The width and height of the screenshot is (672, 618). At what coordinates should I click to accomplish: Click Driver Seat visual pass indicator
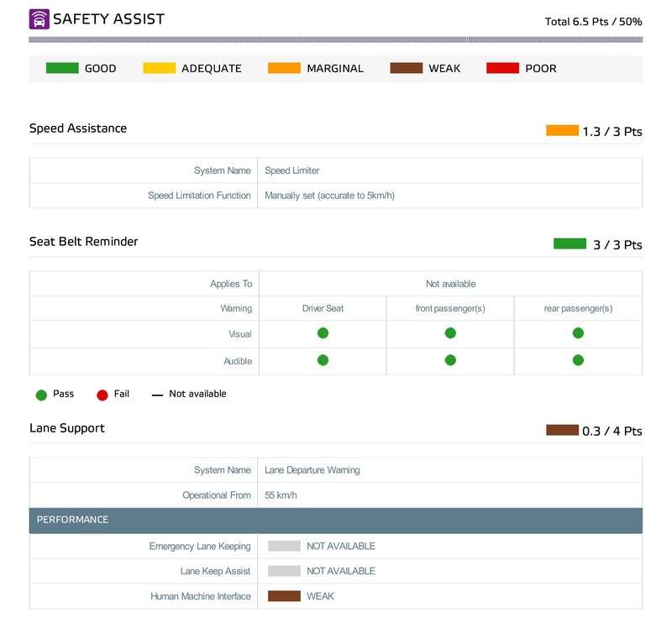[323, 333]
